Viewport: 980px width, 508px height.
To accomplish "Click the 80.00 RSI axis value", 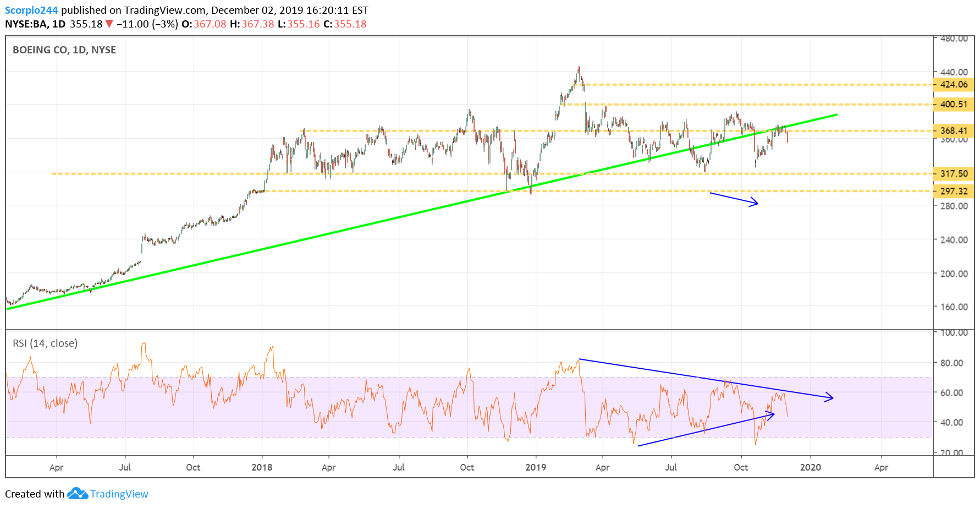I will click(x=951, y=363).
